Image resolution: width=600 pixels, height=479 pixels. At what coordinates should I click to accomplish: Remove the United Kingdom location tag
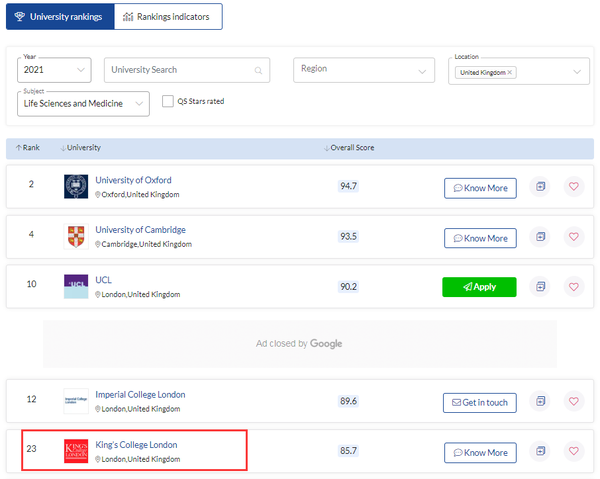[510, 72]
